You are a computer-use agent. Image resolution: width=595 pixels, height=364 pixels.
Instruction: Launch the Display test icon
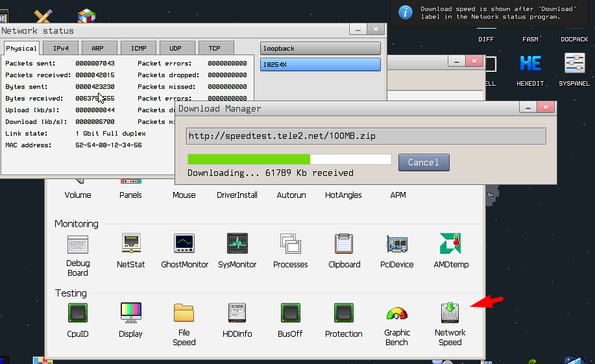coord(131,313)
